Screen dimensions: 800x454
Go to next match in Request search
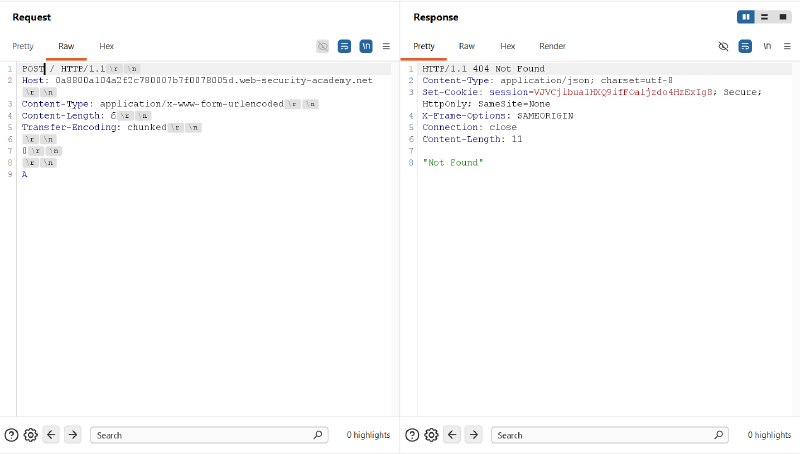click(73, 435)
